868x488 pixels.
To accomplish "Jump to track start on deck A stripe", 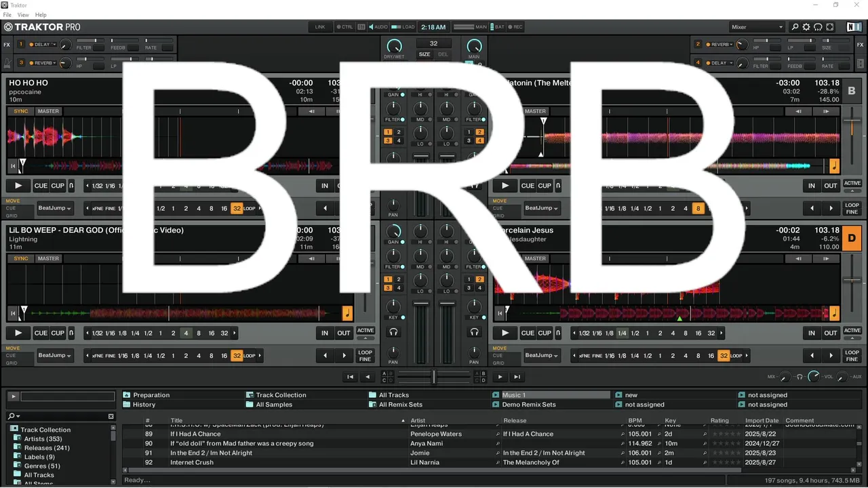I will (x=12, y=165).
